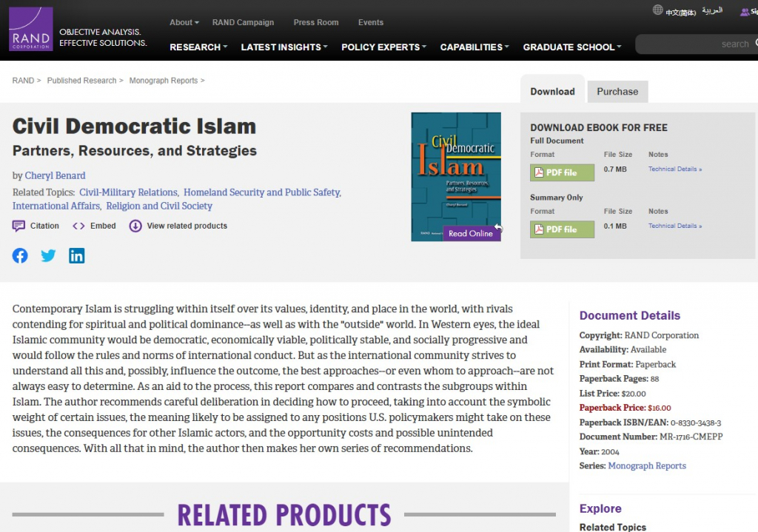Click the 'Paperback ISBN/EAN: 0-8330-3438-3' text
The height and width of the screenshot is (532, 758).
click(650, 422)
